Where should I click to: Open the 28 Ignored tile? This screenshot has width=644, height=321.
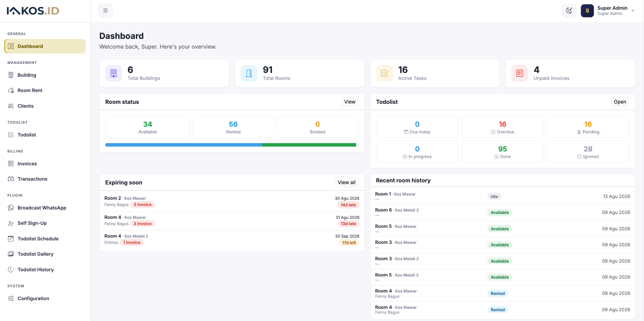click(x=588, y=151)
